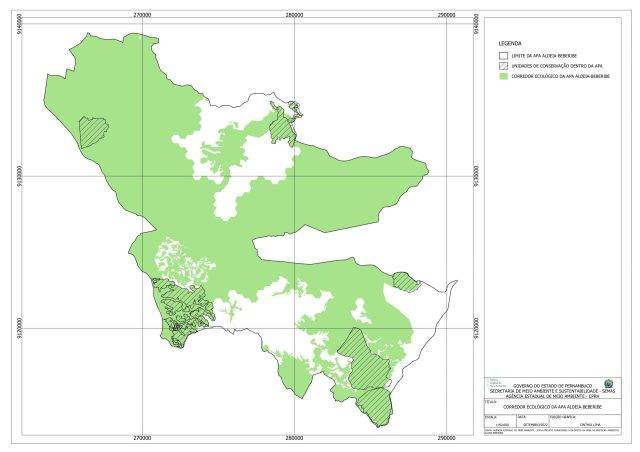Click the empty Limite da APA legend box
Screen dimensions: 640x452
(505, 56)
